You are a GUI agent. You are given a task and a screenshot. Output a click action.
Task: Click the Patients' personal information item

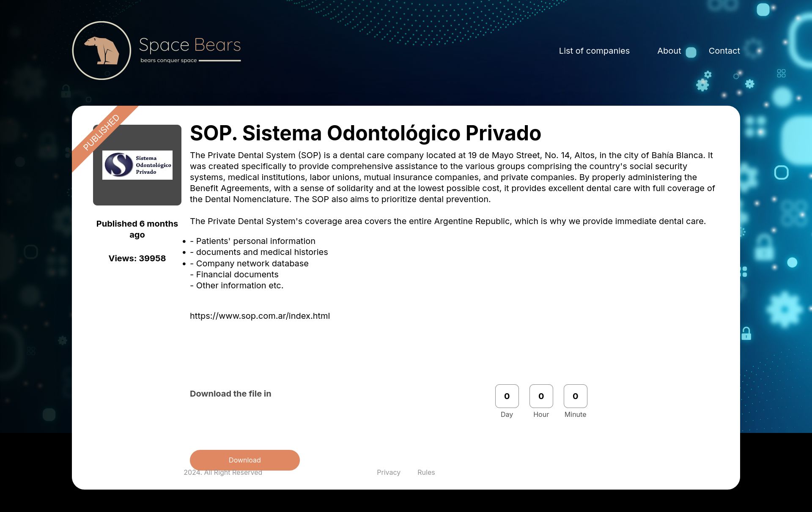[252, 241]
